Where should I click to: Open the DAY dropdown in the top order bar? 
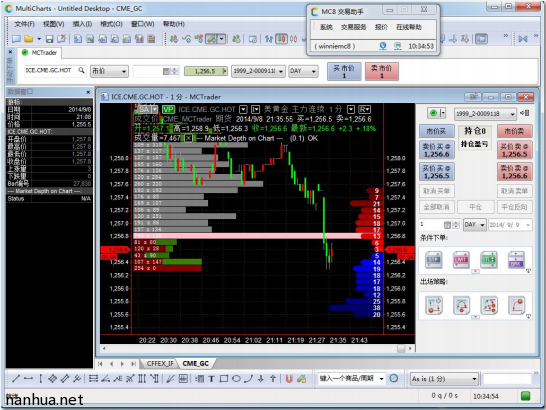click(x=303, y=71)
